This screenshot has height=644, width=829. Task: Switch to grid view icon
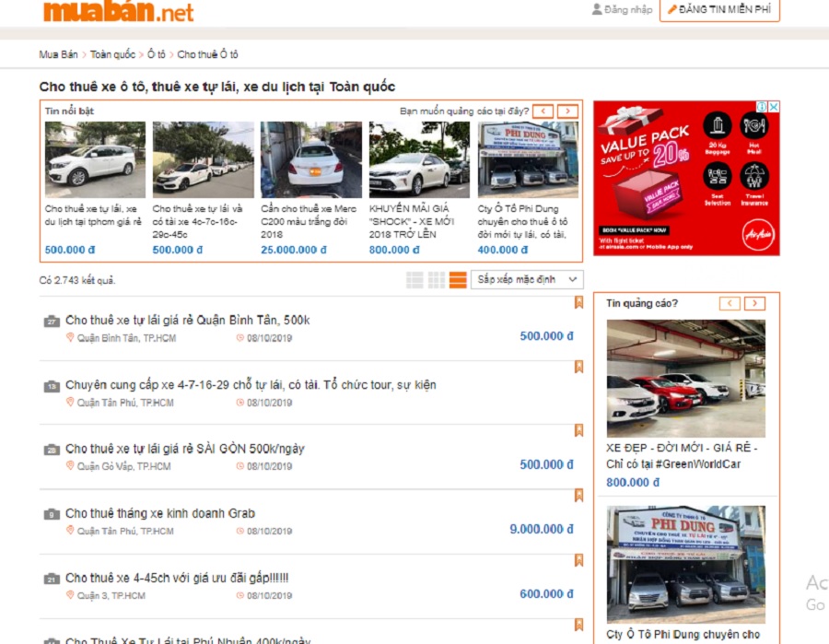(x=437, y=280)
